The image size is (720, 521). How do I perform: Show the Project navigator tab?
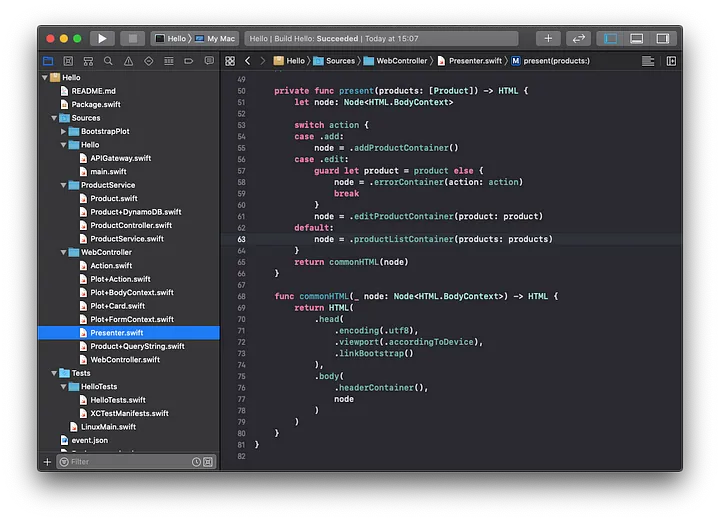[x=48, y=61]
